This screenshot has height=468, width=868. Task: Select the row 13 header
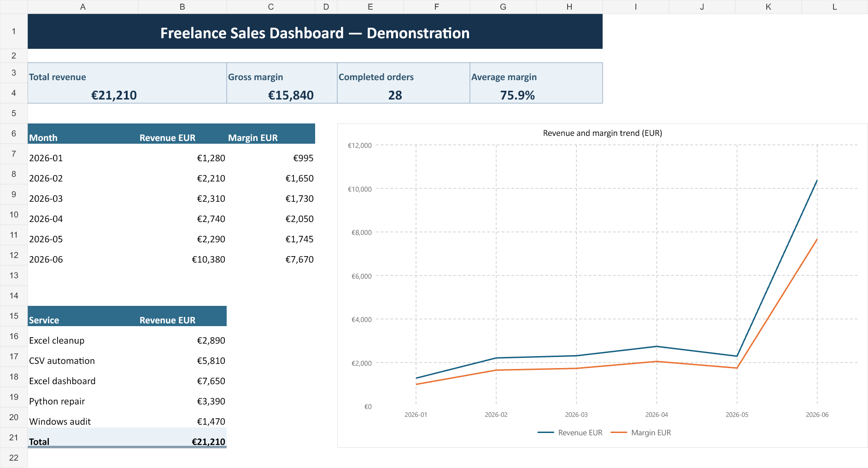point(14,275)
